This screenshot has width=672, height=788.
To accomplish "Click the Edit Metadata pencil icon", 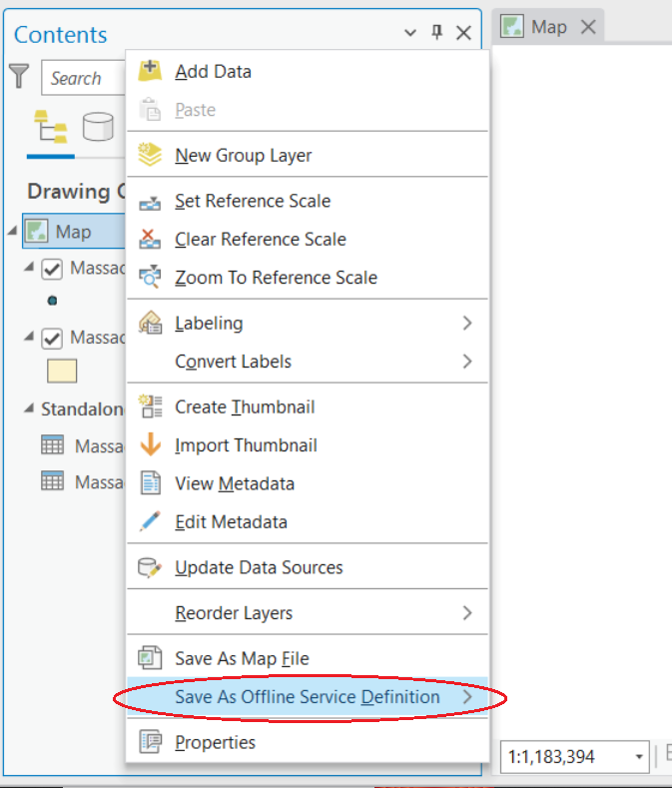I will pyautogui.click(x=150, y=521).
